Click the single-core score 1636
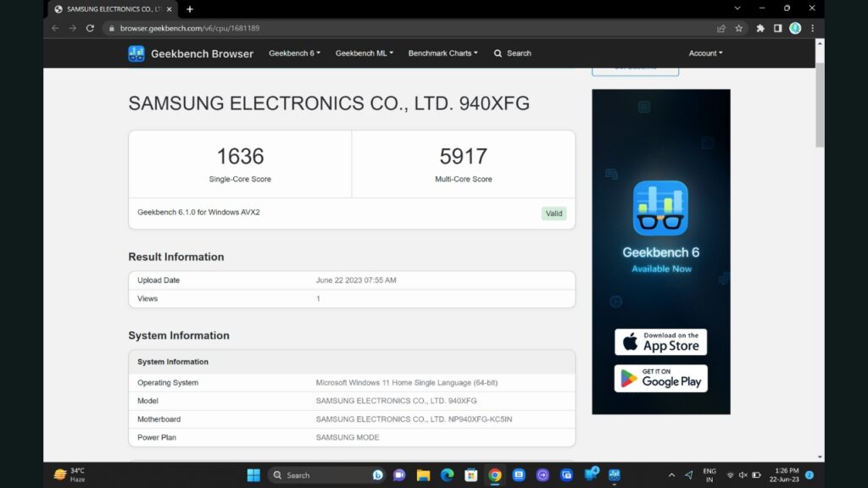Screen dimensions: 868x488 [240, 157]
